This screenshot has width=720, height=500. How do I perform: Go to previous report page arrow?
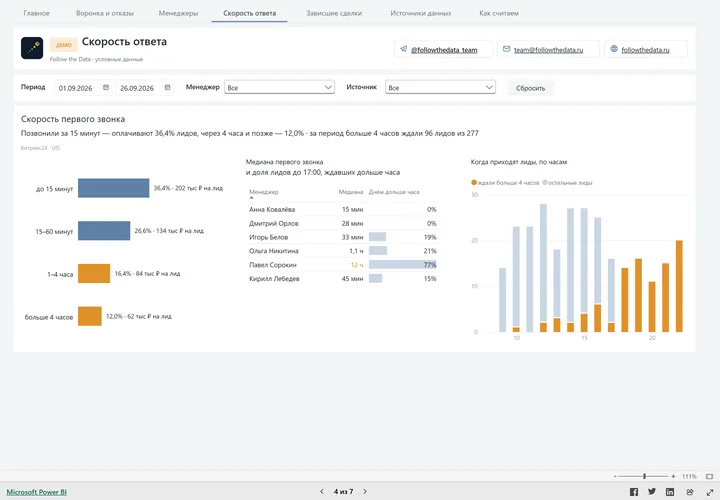point(322,492)
